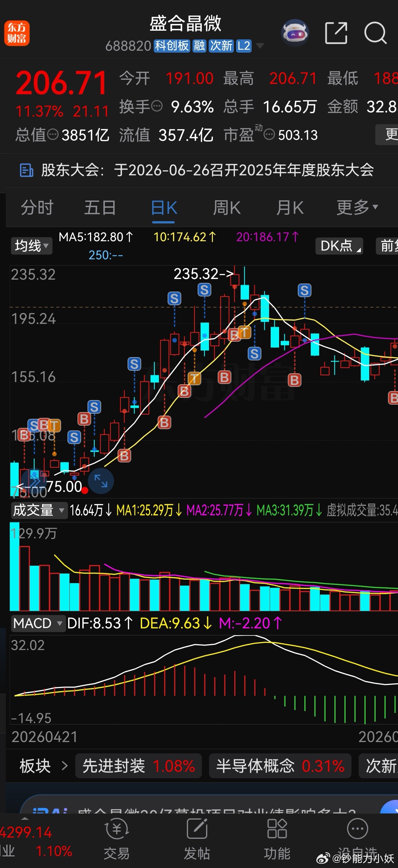Expand stock tag dropdown arrow next to L2
Image resolution: width=398 pixels, height=868 pixels.
point(260,46)
